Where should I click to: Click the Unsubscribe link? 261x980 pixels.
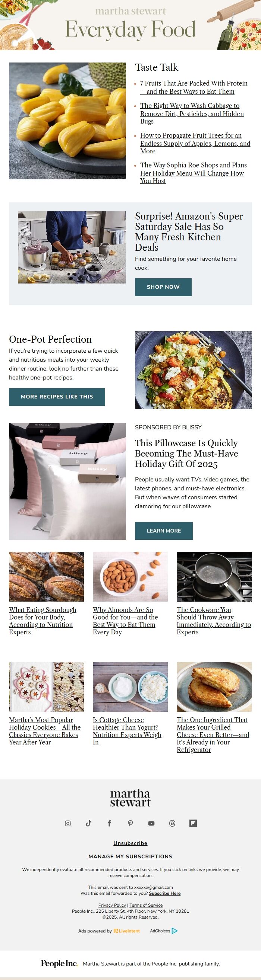point(130,843)
